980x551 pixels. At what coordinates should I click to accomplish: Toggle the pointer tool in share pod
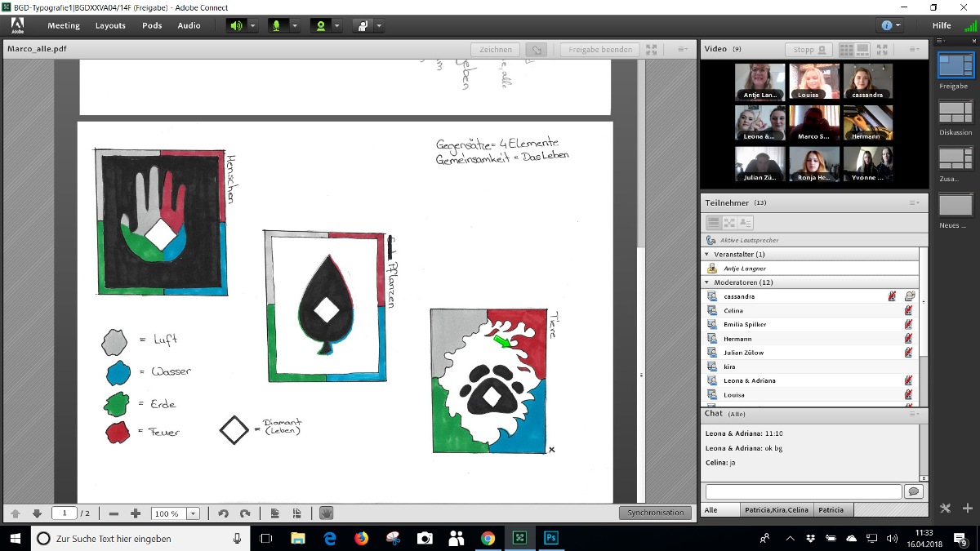click(x=537, y=49)
